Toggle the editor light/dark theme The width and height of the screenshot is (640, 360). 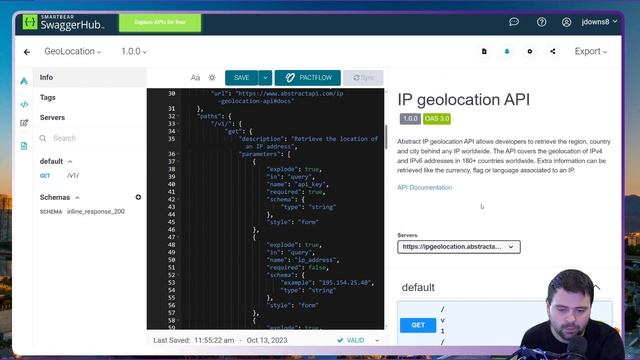click(x=212, y=78)
